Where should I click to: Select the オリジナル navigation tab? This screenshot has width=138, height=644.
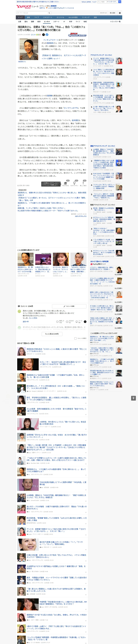(60, 17)
